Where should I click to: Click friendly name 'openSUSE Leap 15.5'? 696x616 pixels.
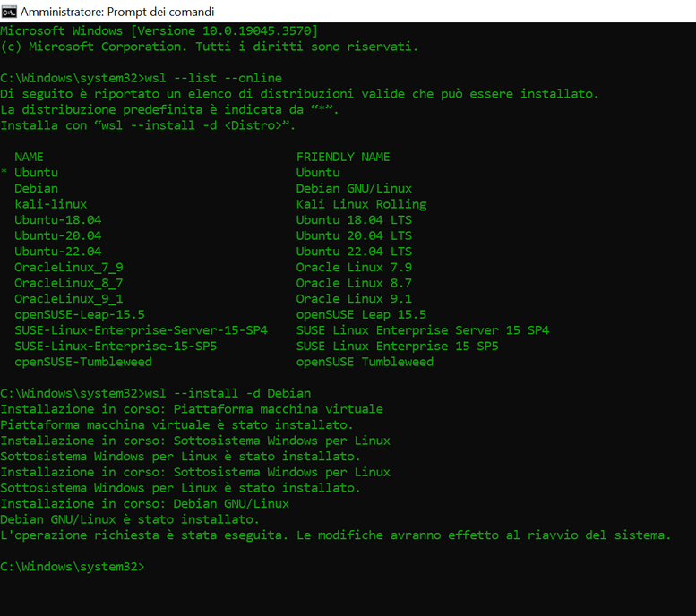[361, 314]
